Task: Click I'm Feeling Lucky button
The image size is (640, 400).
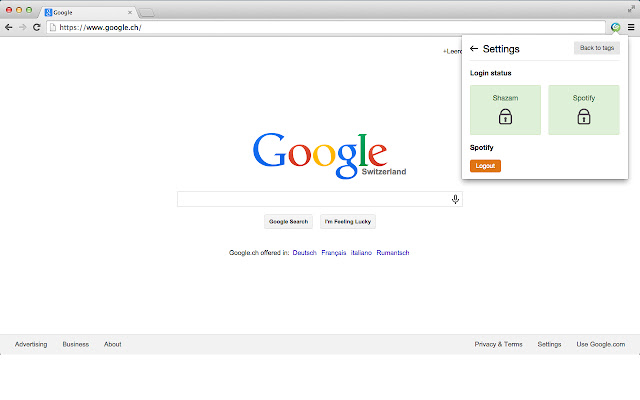Action: pyautogui.click(x=348, y=222)
